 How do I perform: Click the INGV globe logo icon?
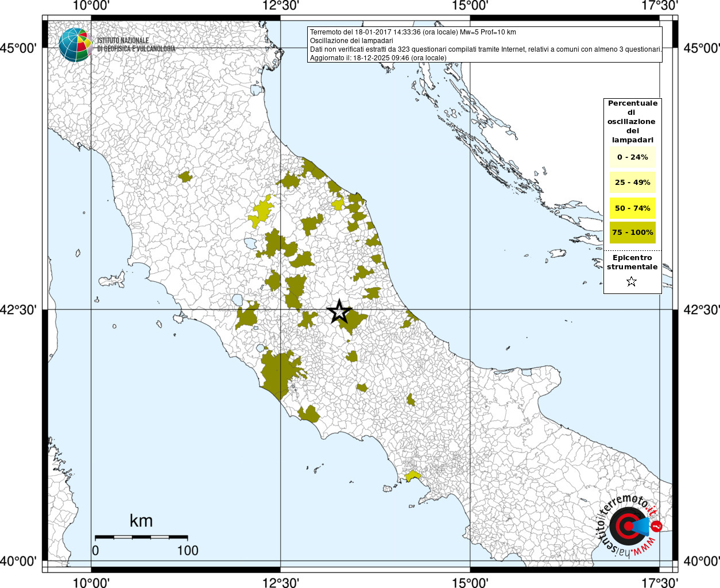[x=75, y=45]
